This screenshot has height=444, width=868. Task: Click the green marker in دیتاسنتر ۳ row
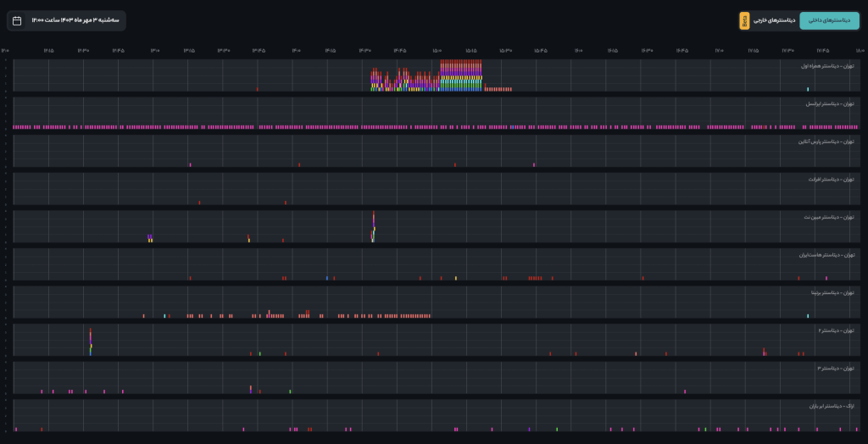coord(290,391)
